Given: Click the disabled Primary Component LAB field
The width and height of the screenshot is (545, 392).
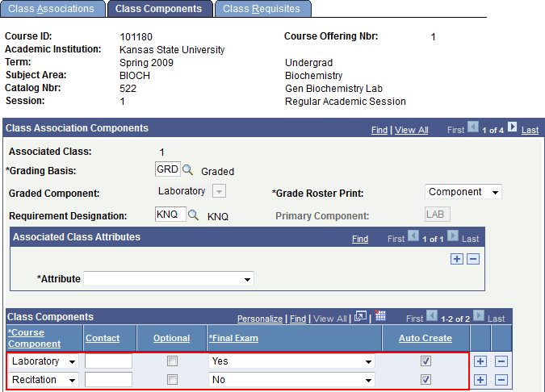Looking at the screenshot, I should [x=438, y=215].
